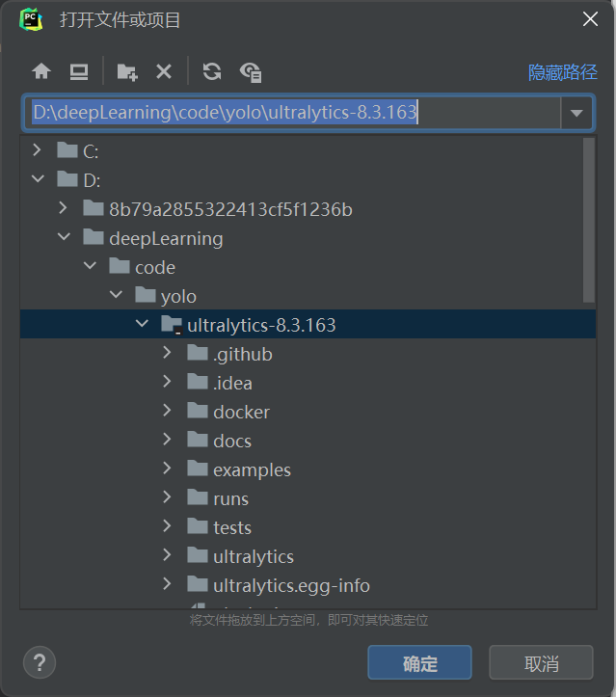
Task: Select the .idea folder
Action: [x=308, y=382]
